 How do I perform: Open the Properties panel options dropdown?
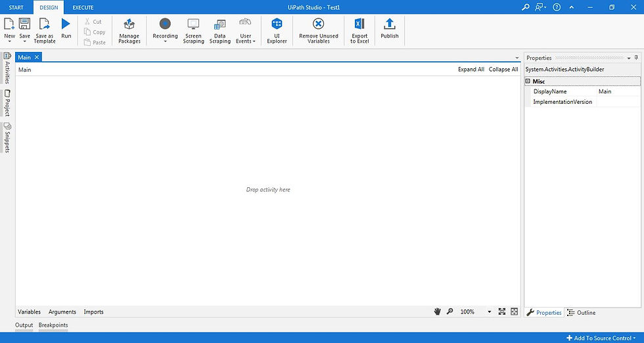(x=629, y=58)
